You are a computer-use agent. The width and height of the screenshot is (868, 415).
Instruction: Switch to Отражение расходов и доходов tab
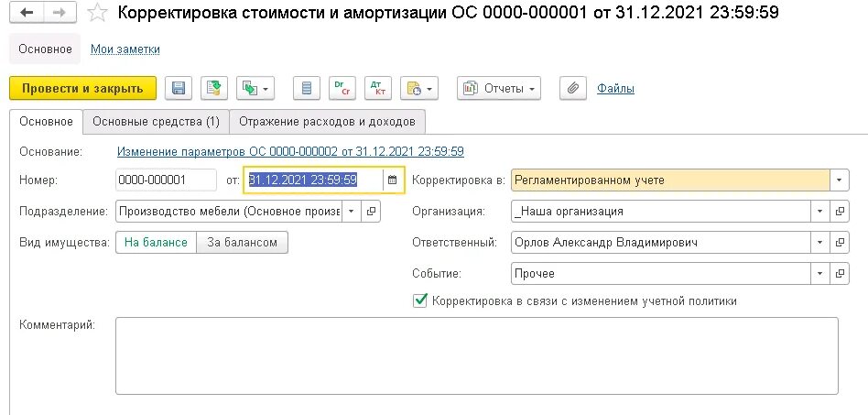pos(327,121)
